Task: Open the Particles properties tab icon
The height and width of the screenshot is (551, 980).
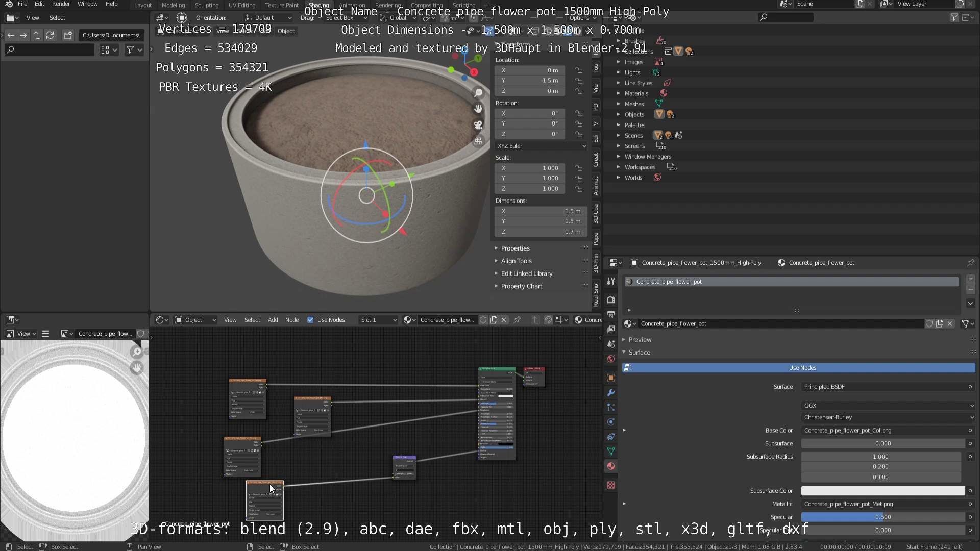Action: (x=610, y=407)
